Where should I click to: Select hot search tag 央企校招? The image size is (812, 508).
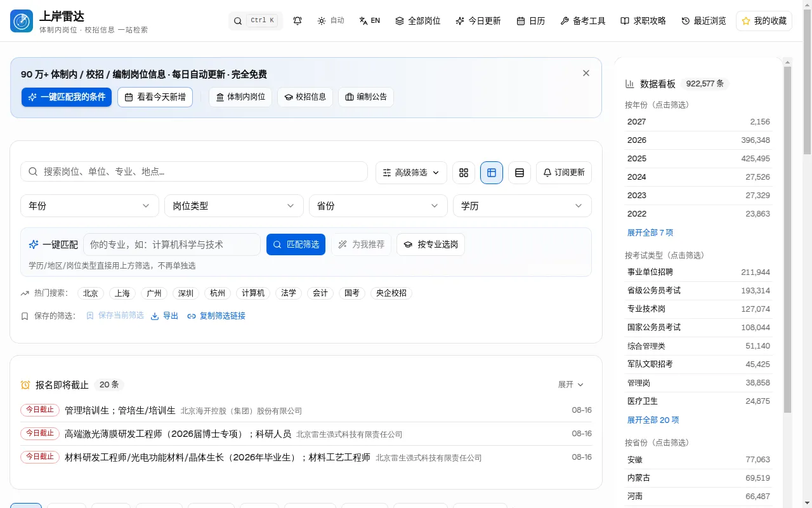pos(391,293)
